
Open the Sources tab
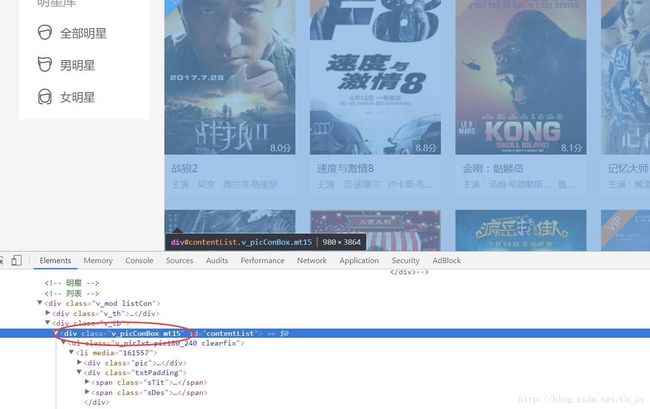(179, 260)
